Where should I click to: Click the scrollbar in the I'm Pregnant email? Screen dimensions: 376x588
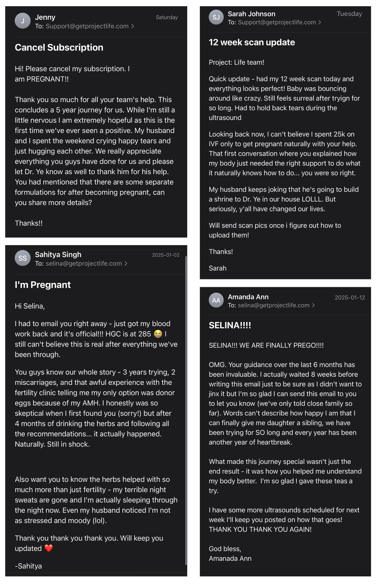coord(186,410)
